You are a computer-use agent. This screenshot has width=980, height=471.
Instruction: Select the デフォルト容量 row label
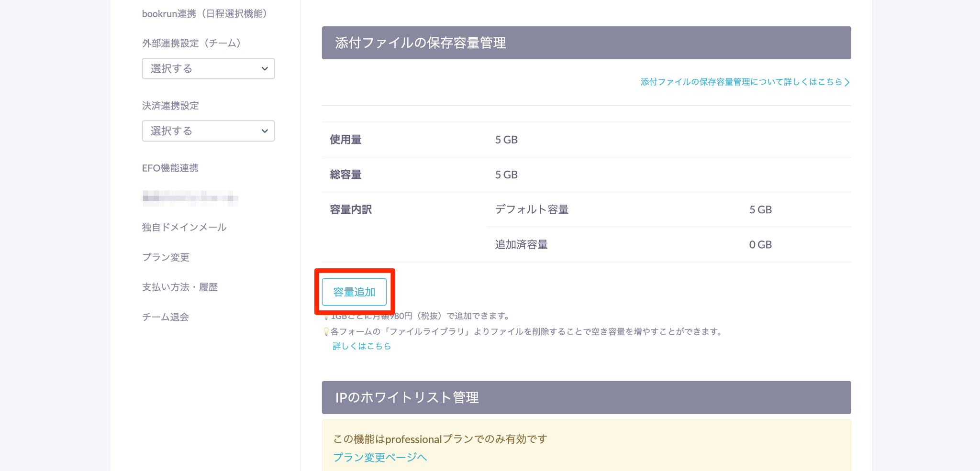(x=532, y=210)
